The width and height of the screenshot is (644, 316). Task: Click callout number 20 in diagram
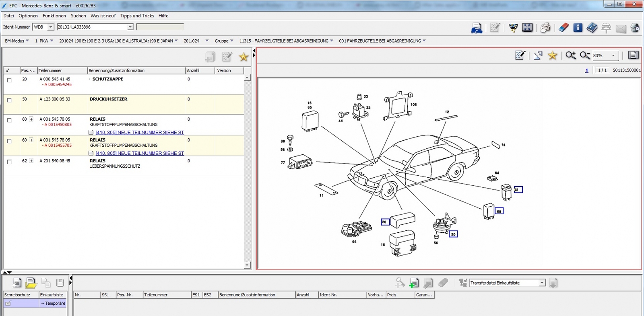coord(385,222)
